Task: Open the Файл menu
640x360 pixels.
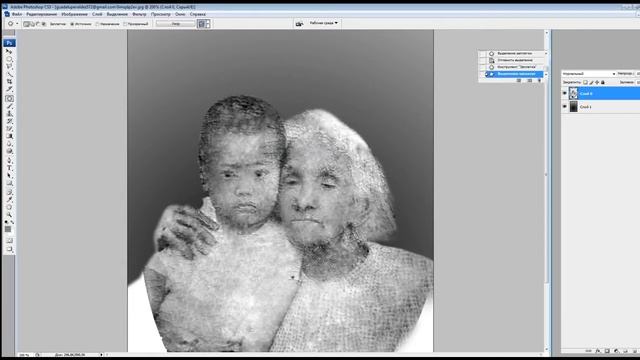Action: tap(17, 14)
